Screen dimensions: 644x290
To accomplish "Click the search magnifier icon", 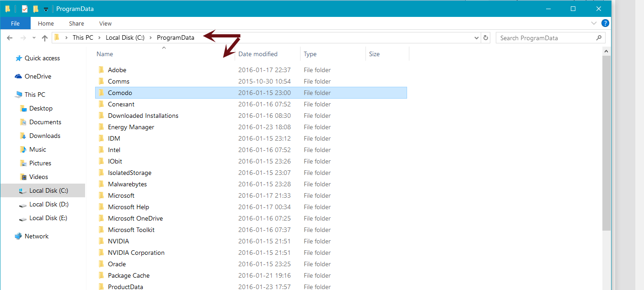I will point(599,38).
